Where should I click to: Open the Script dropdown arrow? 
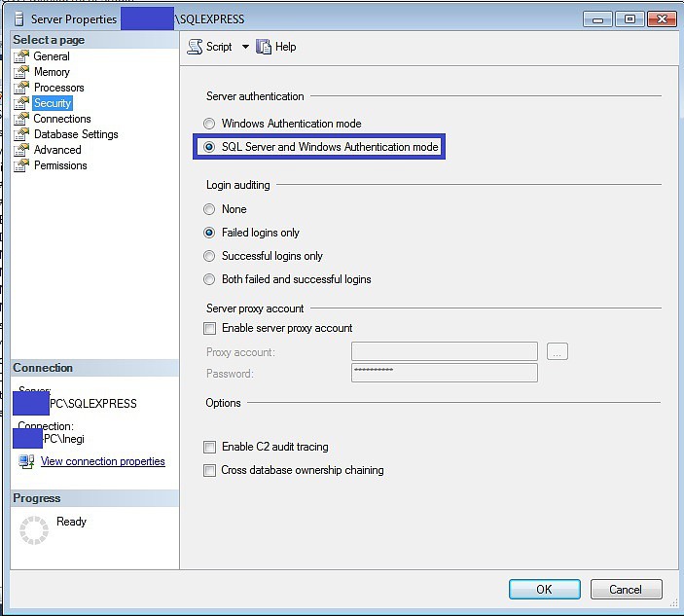pos(245,47)
